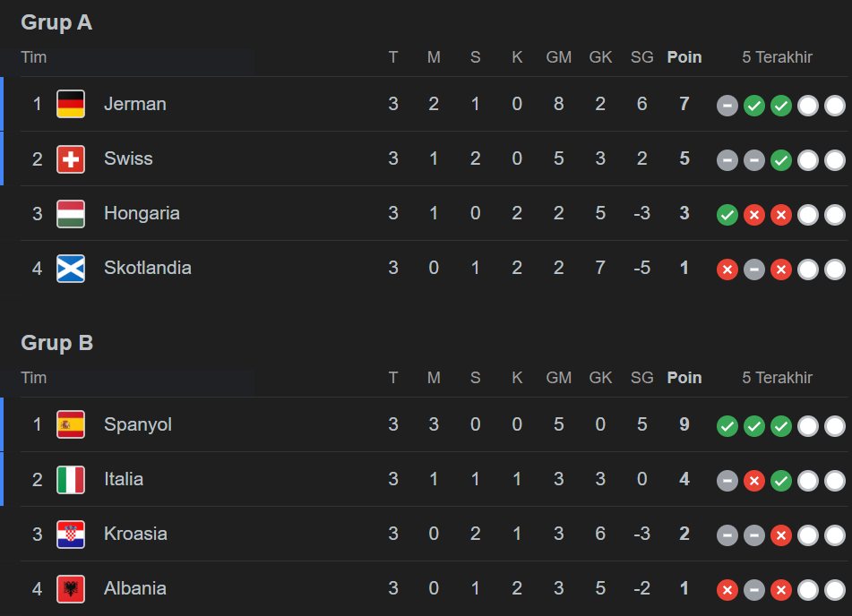Click the Swiss flag icon
The height and width of the screenshot is (616, 852).
[71, 159]
